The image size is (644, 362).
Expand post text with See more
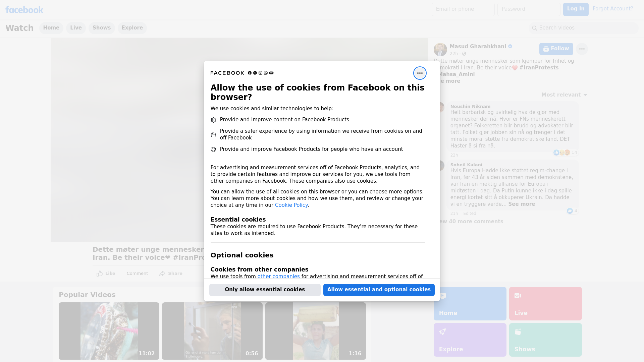coord(451,81)
